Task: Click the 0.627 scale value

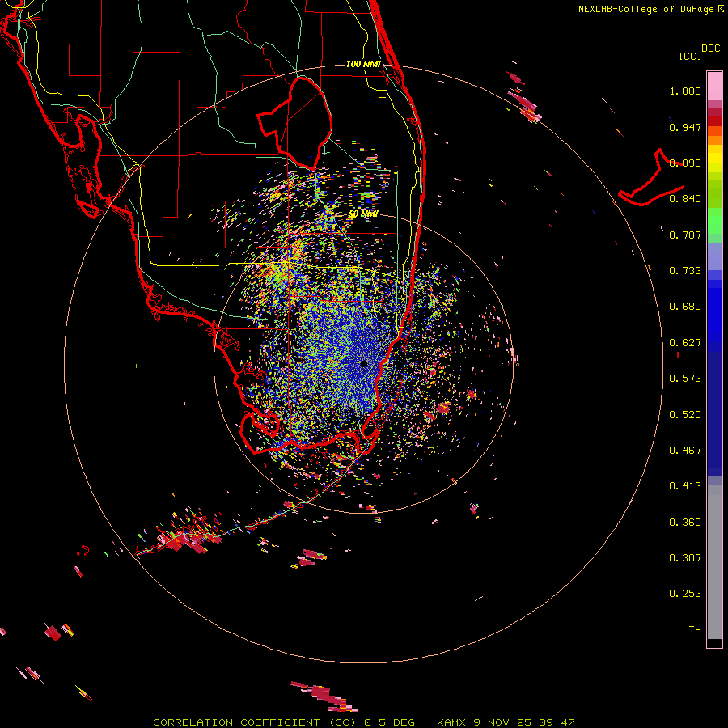Action: point(685,343)
